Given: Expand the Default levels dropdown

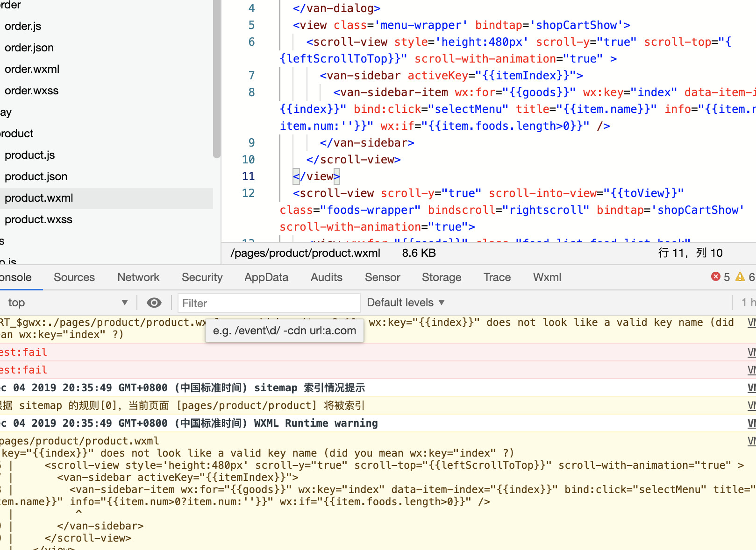Looking at the screenshot, I should (x=405, y=303).
